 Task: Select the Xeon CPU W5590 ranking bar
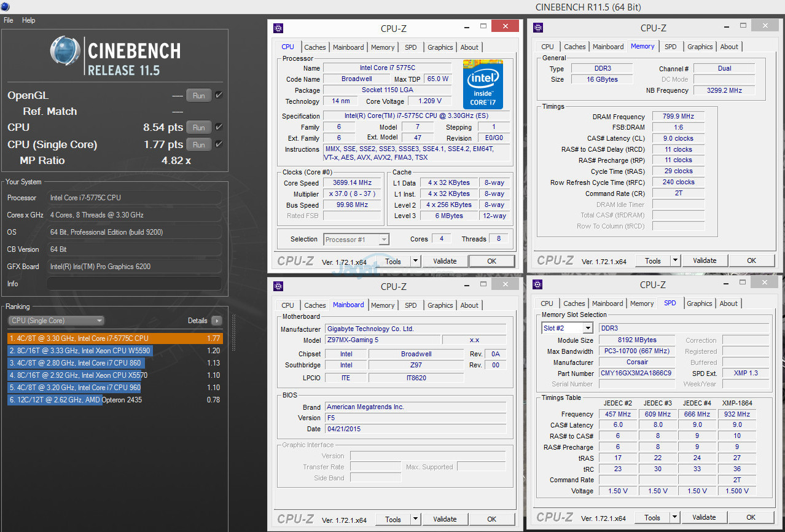[80, 351]
